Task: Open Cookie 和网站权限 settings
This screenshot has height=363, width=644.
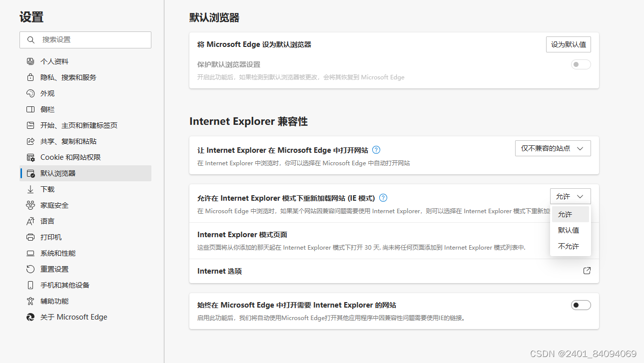Action: 85,157
